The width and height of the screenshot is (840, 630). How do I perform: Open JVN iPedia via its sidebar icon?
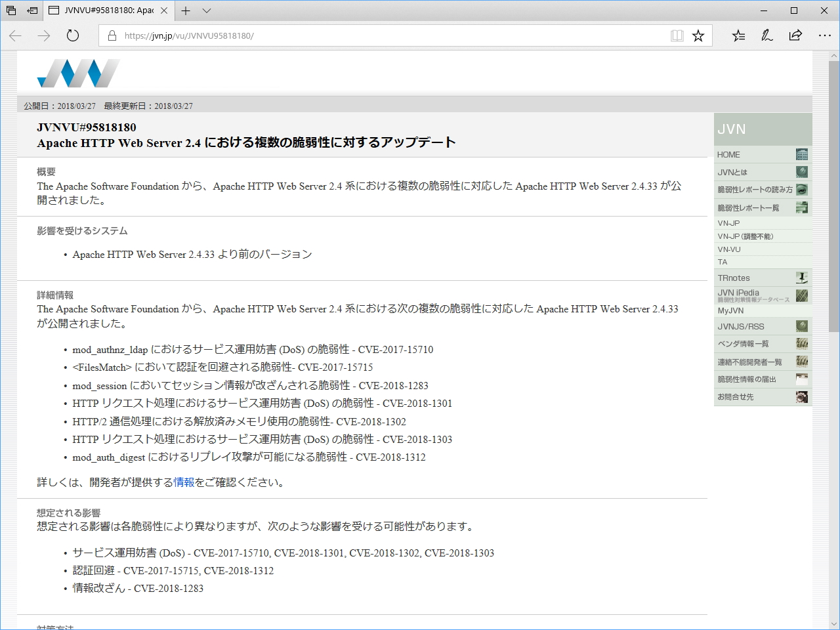801,295
